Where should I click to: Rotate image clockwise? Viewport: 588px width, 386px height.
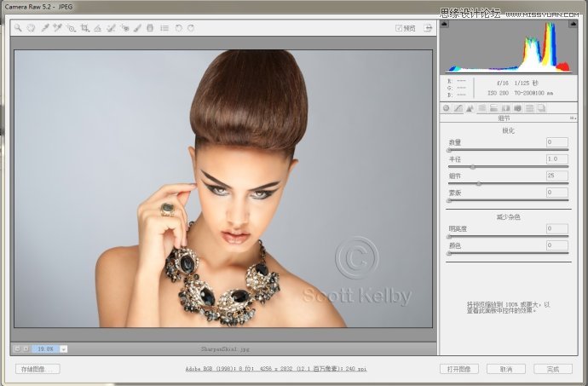[x=191, y=28]
